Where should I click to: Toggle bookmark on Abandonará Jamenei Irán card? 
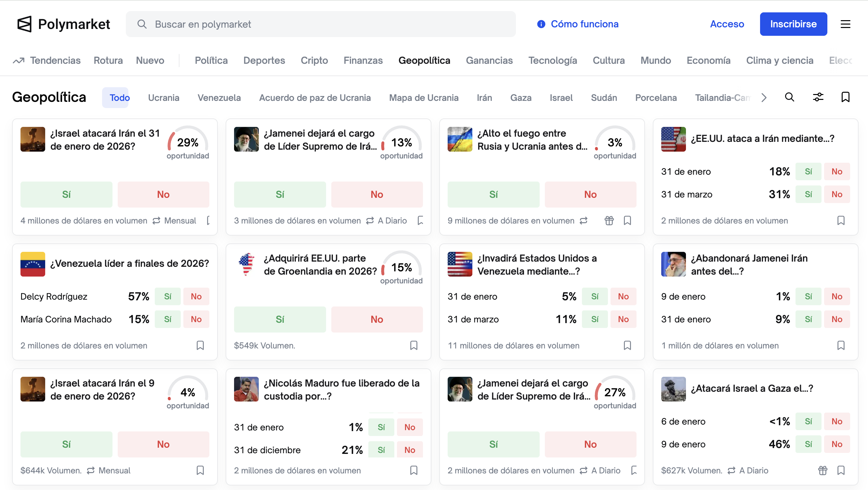tap(841, 345)
